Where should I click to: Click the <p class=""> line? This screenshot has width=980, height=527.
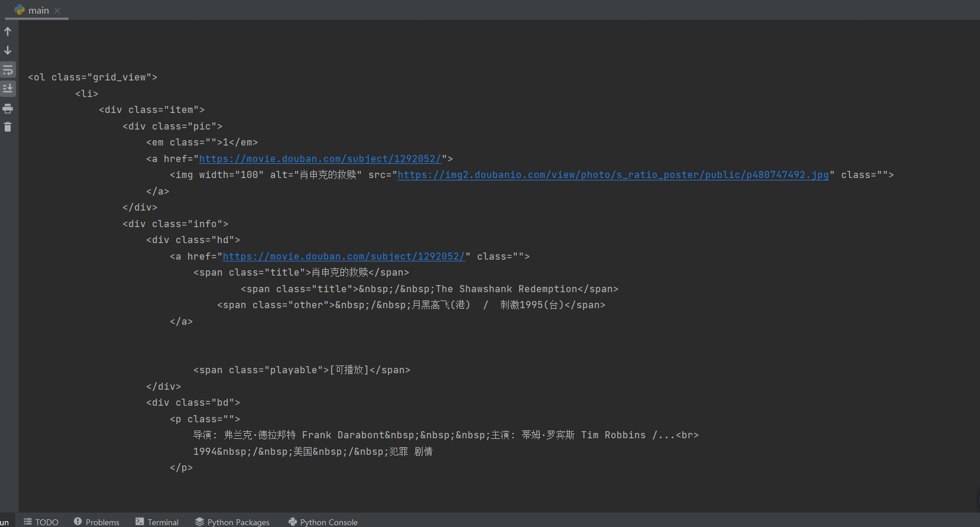(x=205, y=419)
